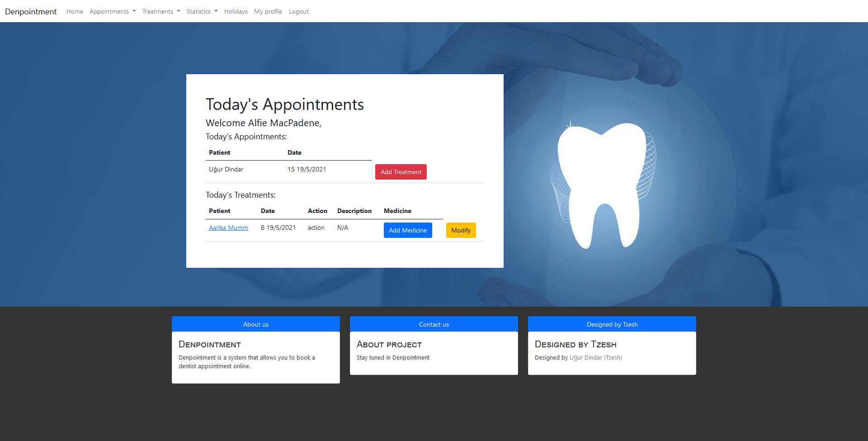Open the Treatments dropdown menu
The image size is (868, 441).
pos(161,11)
